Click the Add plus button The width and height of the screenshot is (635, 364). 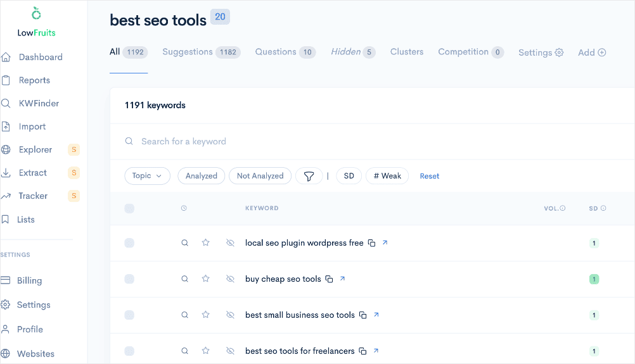[x=592, y=53]
